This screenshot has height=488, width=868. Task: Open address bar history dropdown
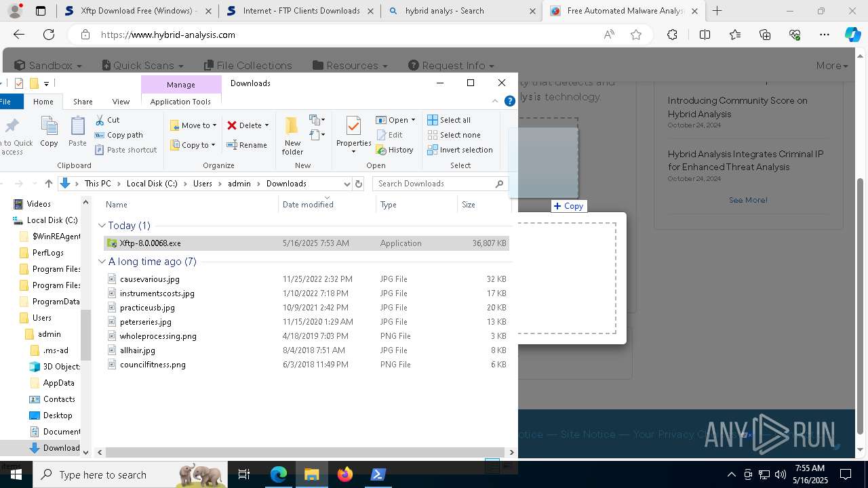click(347, 184)
